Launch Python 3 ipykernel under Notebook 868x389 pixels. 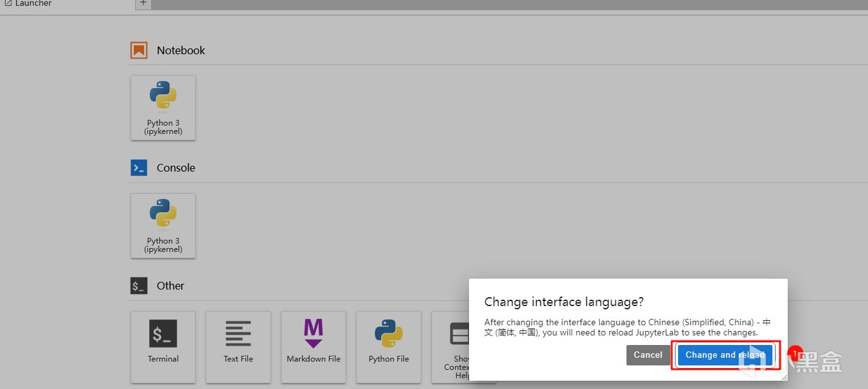(163, 108)
